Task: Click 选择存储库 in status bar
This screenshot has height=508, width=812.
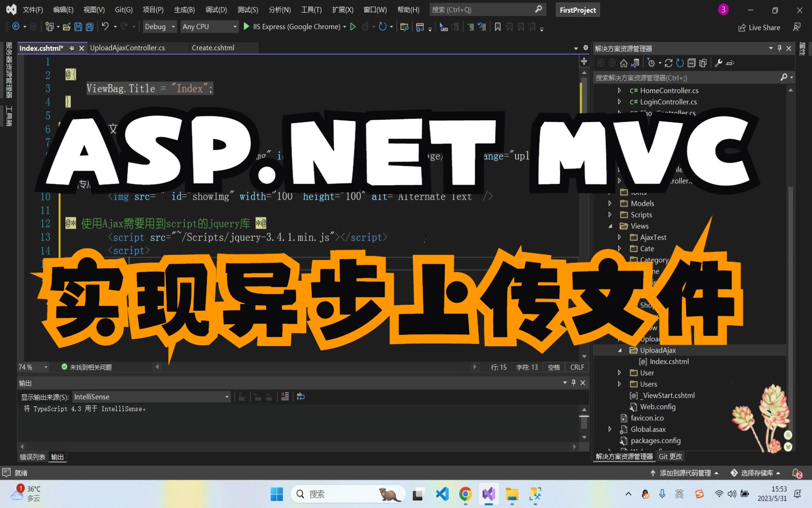Action: point(756,473)
